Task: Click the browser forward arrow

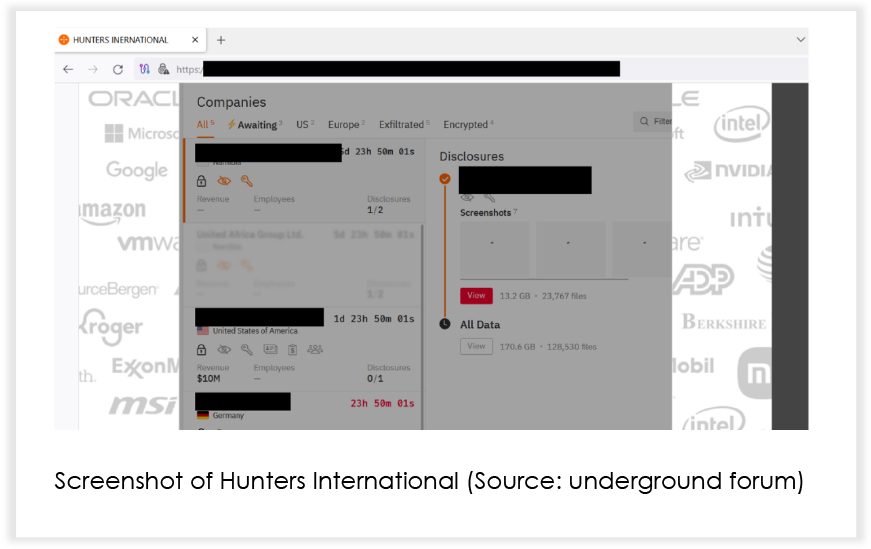Action: click(93, 69)
